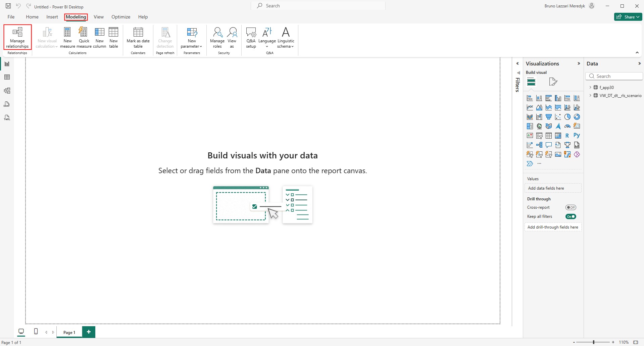Click the Save icon in title bar
The width and height of the screenshot is (644, 346).
point(8,6)
